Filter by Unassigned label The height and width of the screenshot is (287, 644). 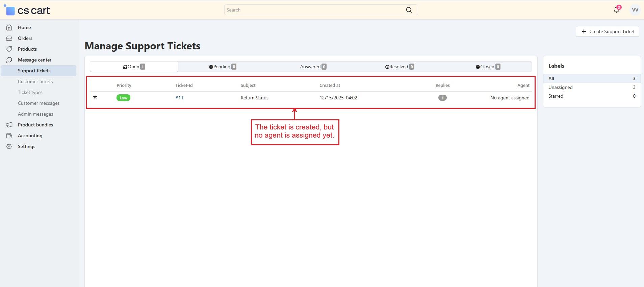click(561, 87)
